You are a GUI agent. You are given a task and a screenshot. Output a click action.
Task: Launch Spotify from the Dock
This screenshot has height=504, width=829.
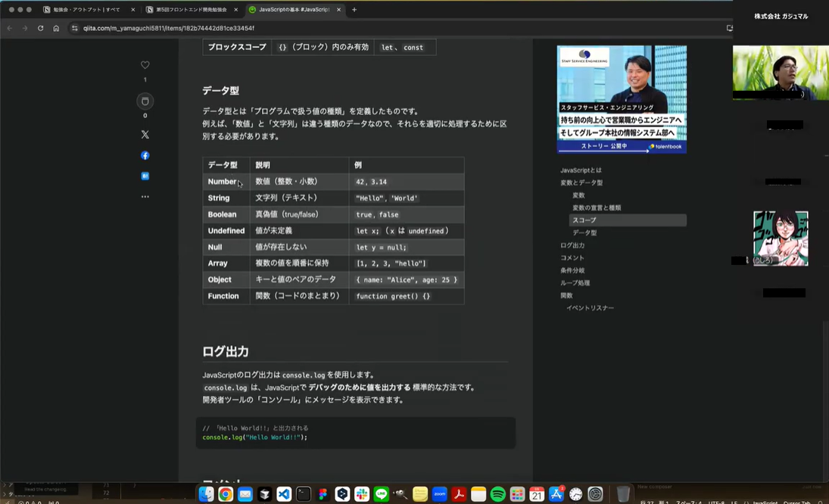pyautogui.click(x=498, y=494)
